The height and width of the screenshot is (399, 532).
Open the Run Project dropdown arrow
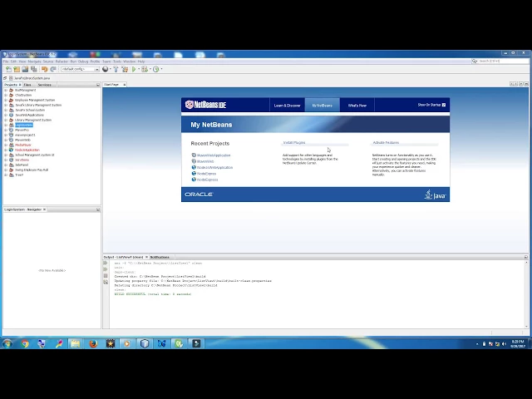(x=139, y=69)
